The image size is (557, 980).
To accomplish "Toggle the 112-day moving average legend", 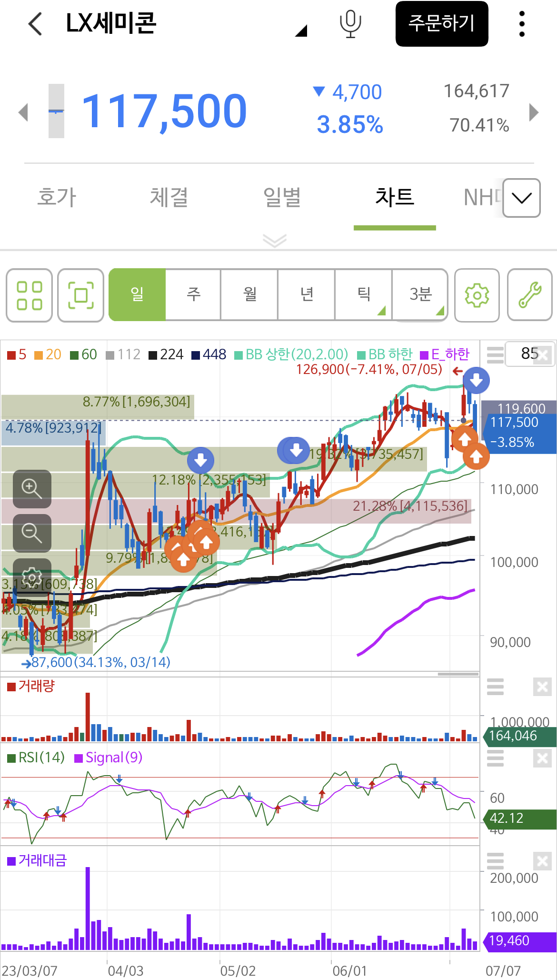I will (x=123, y=354).
